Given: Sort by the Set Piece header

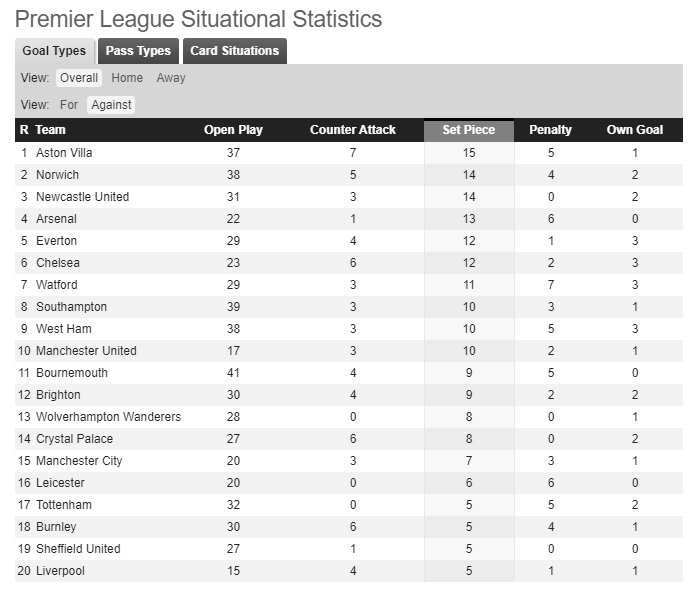Looking at the screenshot, I should 469,130.
